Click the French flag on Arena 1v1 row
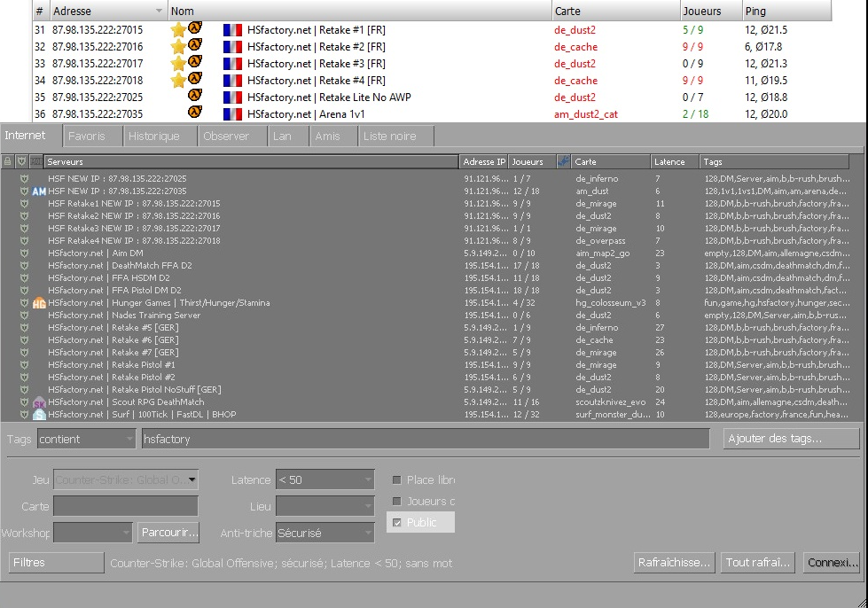 coord(232,114)
